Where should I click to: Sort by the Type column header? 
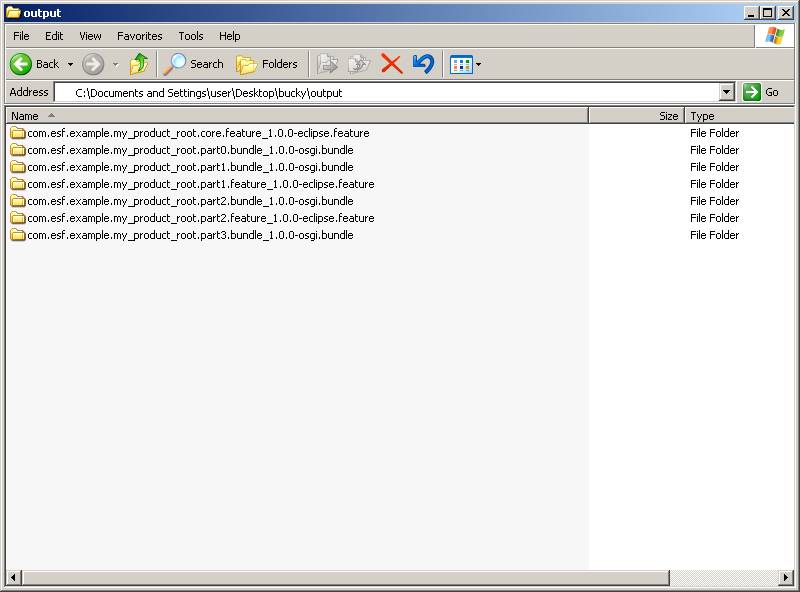click(x=740, y=116)
